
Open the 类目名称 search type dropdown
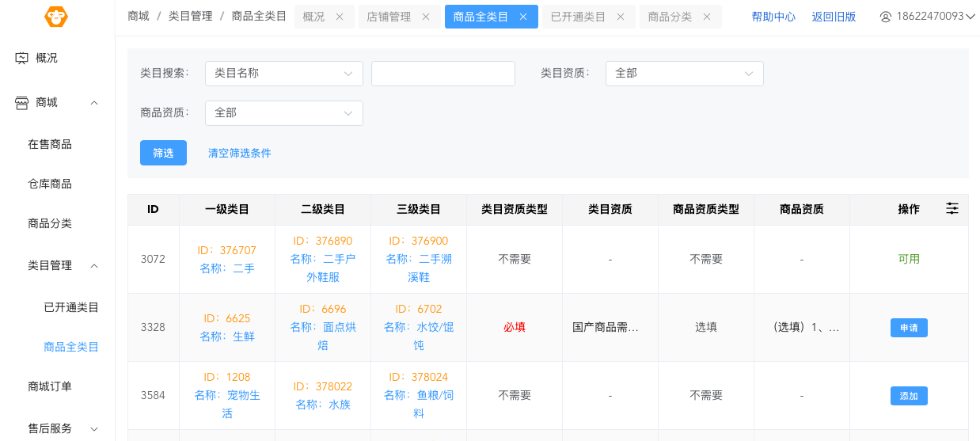(x=283, y=74)
